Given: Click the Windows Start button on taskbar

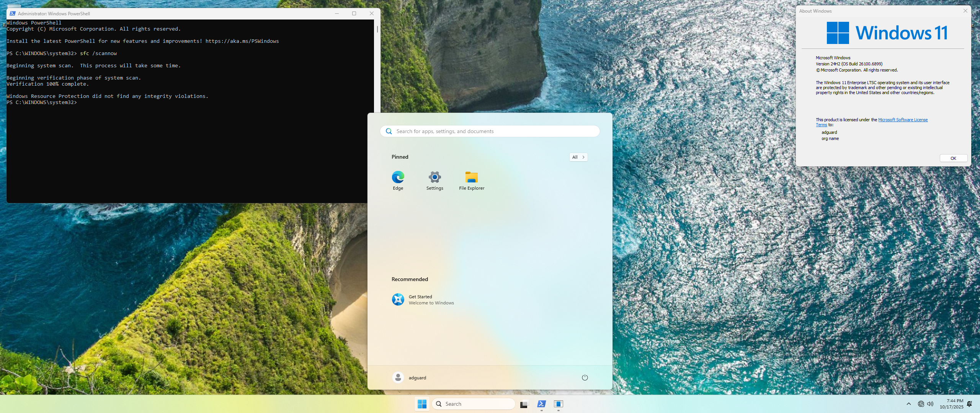Looking at the screenshot, I should pos(422,404).
